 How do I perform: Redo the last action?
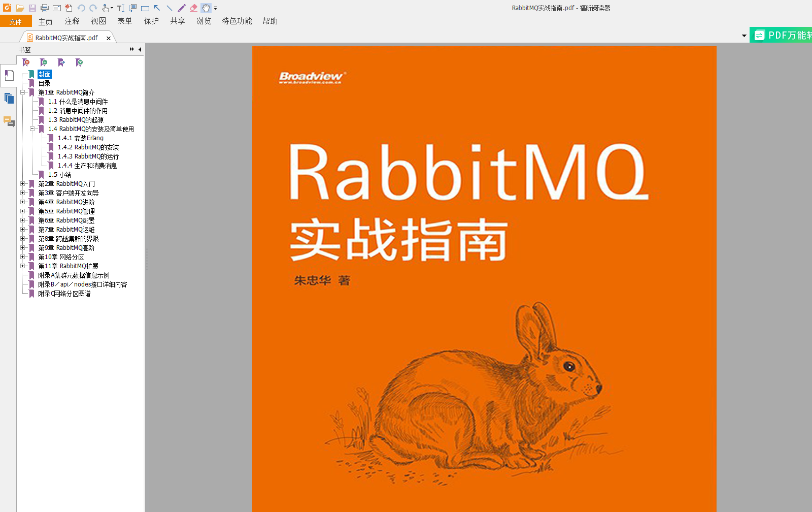[93, 8]
